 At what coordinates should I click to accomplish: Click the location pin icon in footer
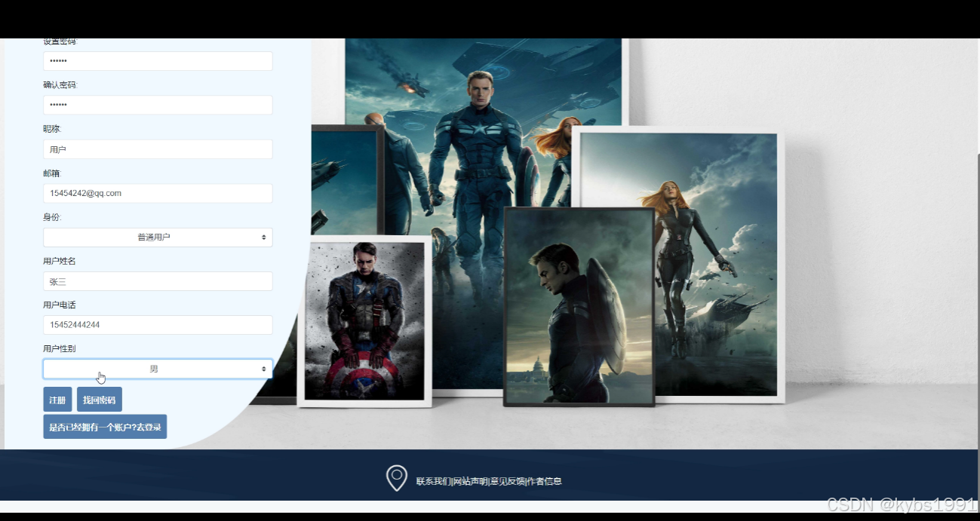pyautogui.click(x=397, y=478)
